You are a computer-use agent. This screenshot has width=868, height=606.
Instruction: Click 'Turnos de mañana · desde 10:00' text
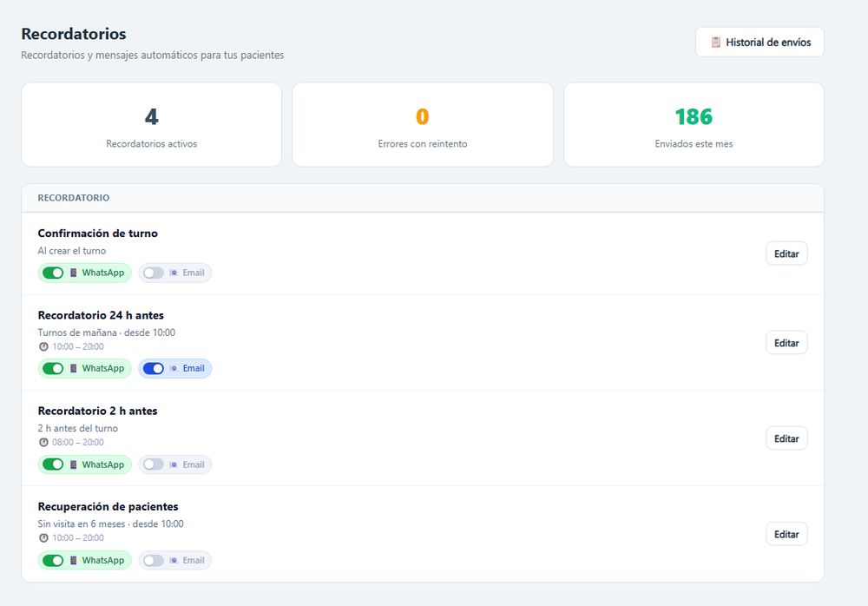[106, 333]
